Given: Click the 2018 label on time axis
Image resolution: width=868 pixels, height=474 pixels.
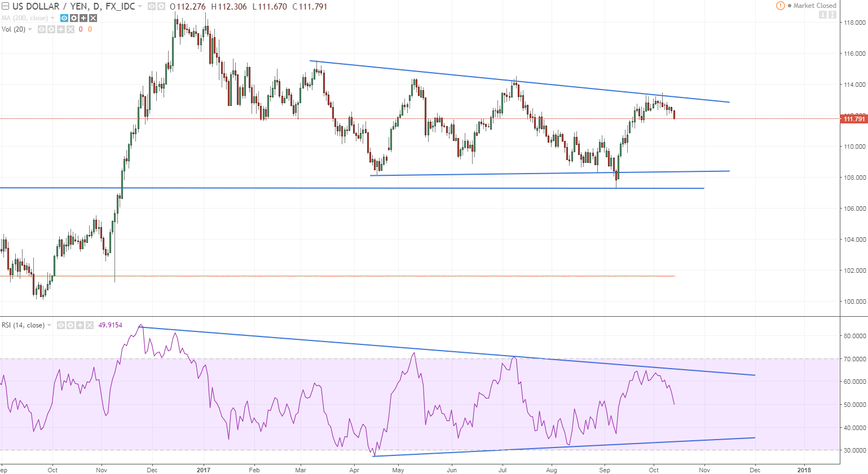Looking at the screenshot, I should [x=804, y=470].
